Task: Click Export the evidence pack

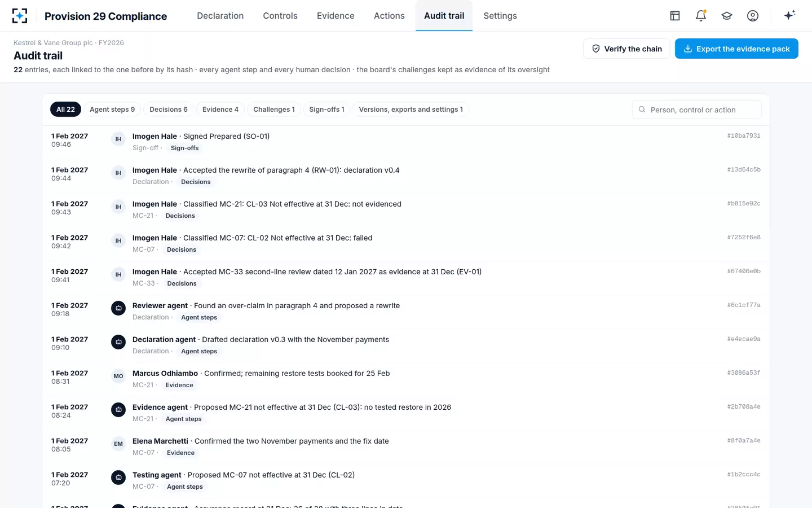Action: point(736,49)
